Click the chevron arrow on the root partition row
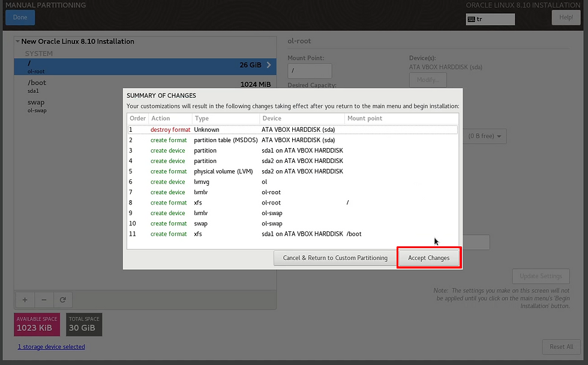 [269, 65]
